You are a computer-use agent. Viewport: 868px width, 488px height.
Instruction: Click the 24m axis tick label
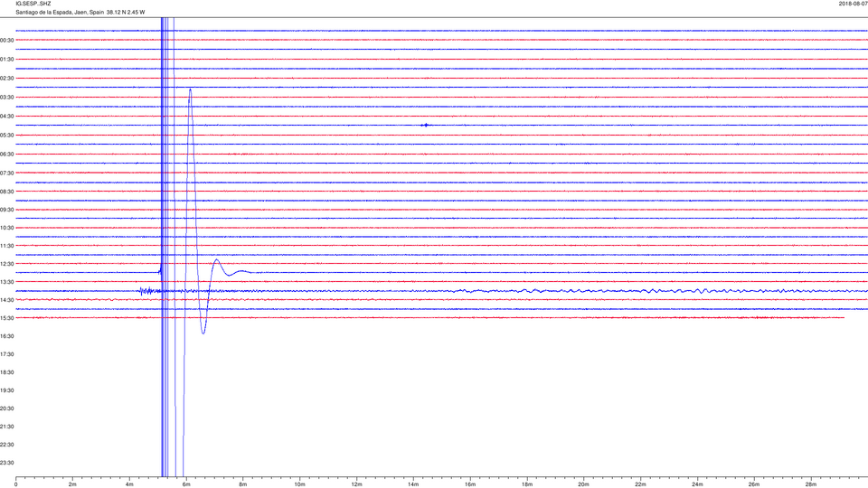click(697, 484)
